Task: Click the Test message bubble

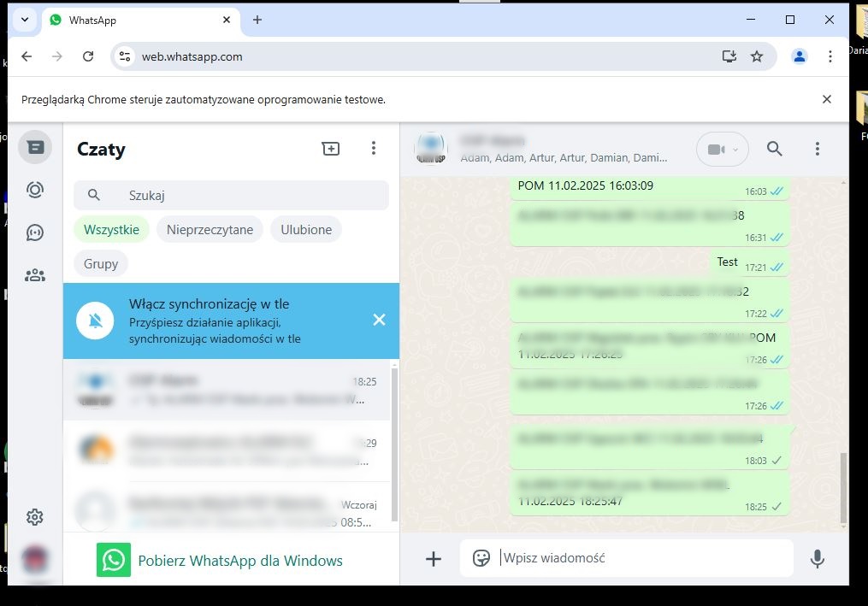Action: [x=750, y=263]
